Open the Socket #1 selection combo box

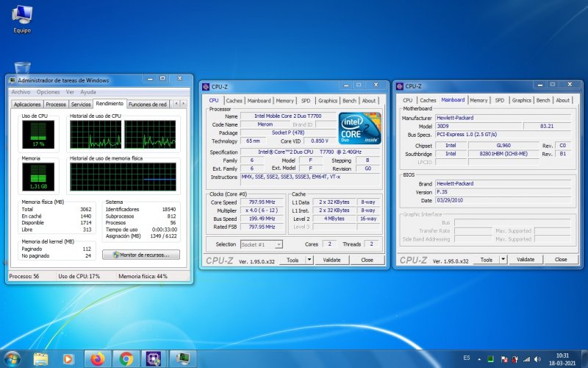261,244
